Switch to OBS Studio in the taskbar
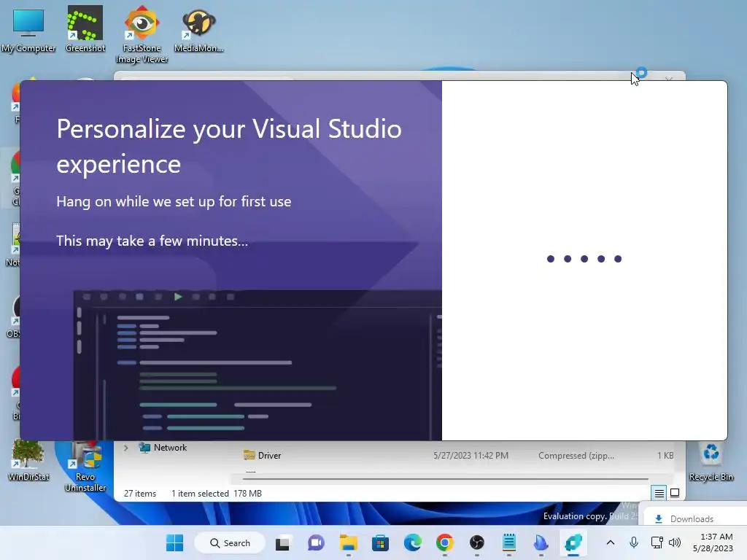 [477, 542]
